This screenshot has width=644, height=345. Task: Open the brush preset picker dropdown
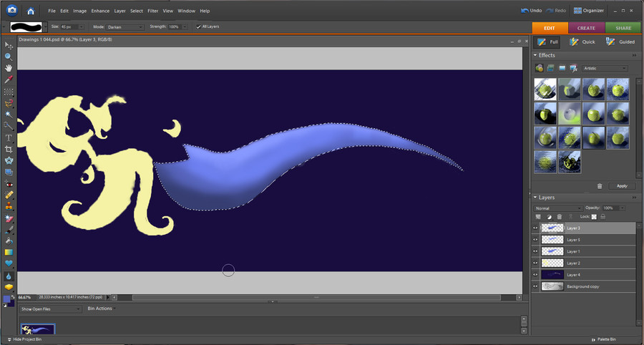[46, 27]
